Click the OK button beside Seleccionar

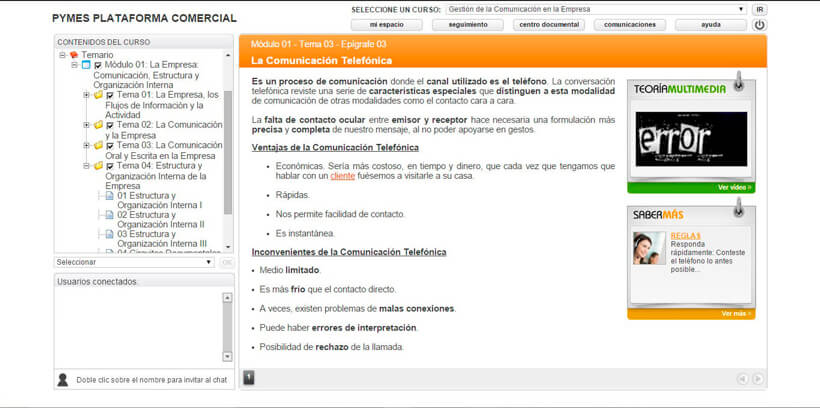click(x=226, y=262)
